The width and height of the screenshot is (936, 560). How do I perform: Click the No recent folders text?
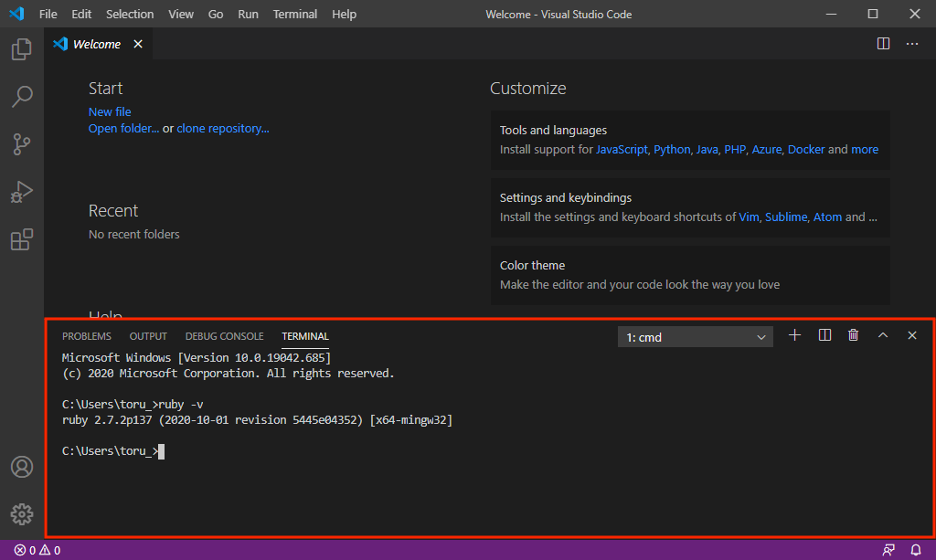click(x=133, y=235)
